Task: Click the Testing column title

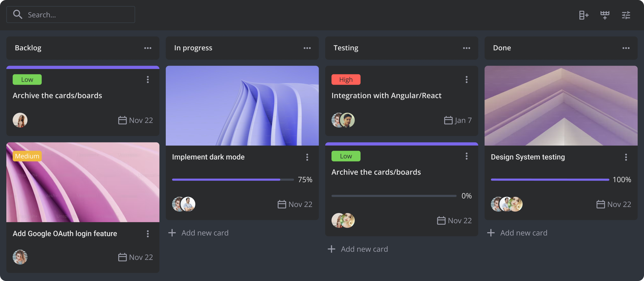Action: [x=346, y=48]
